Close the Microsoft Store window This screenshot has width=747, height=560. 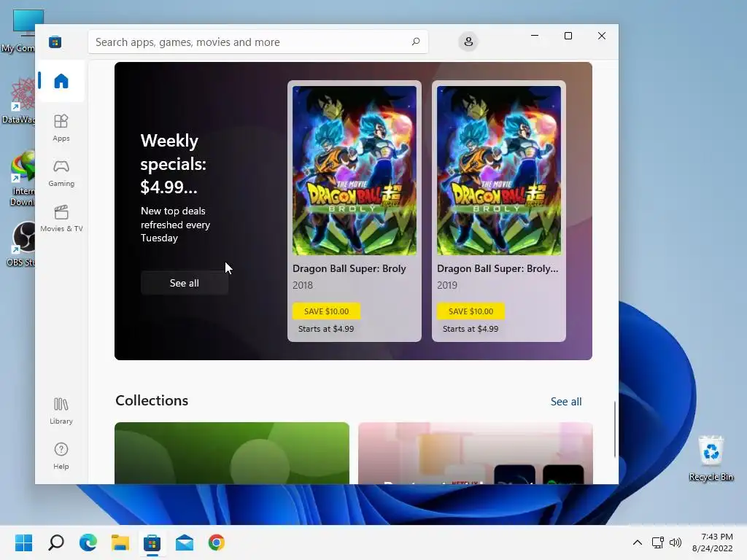click(602, 36)
